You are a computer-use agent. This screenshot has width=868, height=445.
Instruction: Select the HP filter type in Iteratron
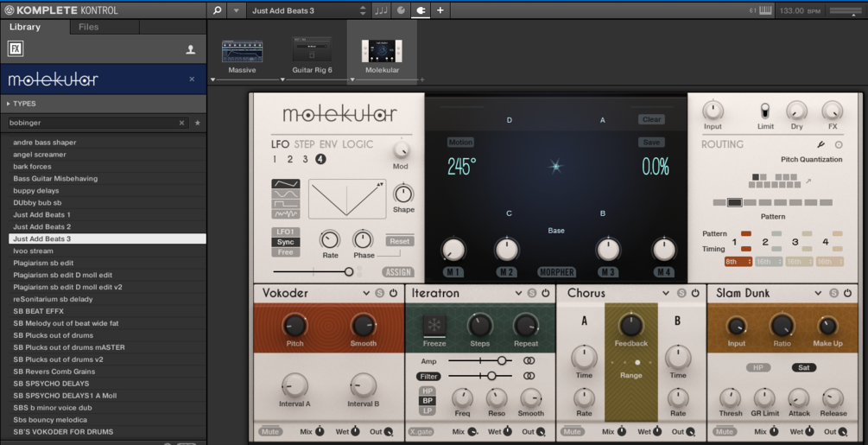click(428, 391)
